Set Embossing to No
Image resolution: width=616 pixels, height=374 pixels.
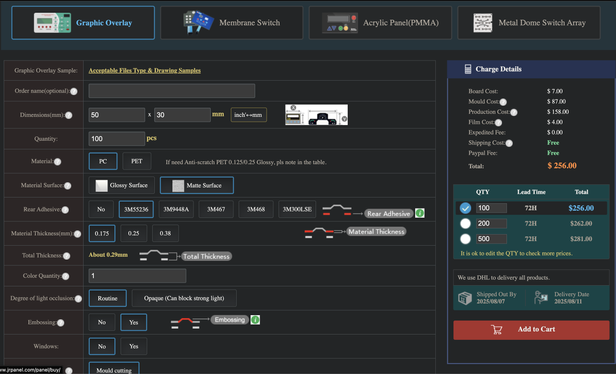pyautogui.click(x=102, y=322)
